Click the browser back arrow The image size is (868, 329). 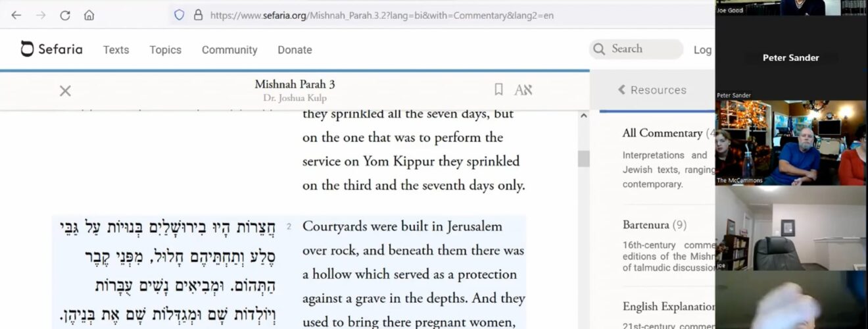tap(16, 15)
